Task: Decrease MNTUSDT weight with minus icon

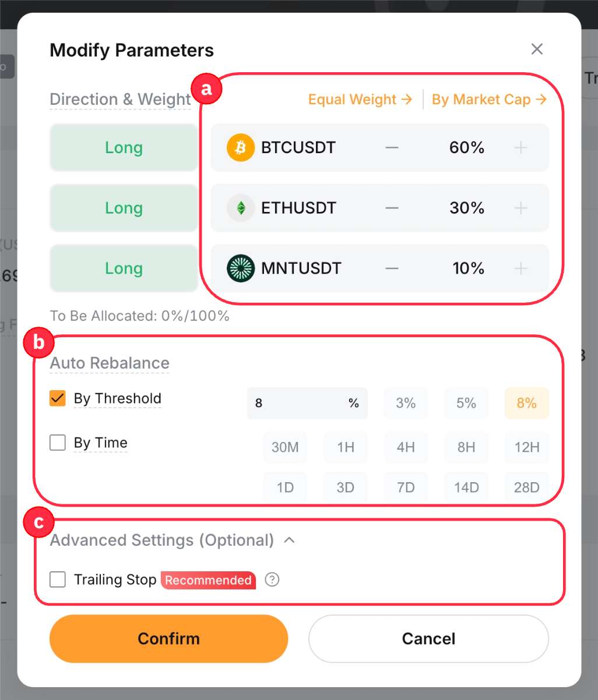Action: (392, 268)
